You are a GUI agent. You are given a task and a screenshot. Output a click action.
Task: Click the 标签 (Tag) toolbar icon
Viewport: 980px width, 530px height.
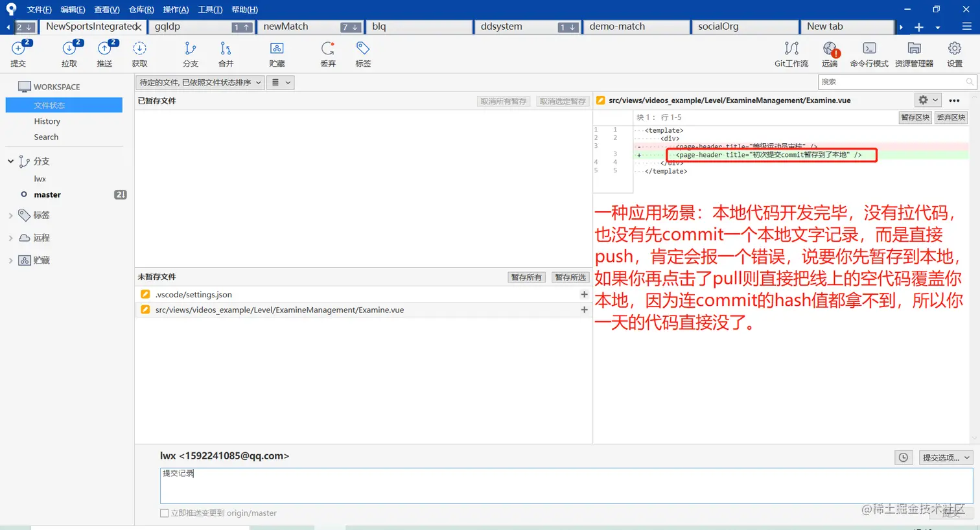click(x=362, y=54)
